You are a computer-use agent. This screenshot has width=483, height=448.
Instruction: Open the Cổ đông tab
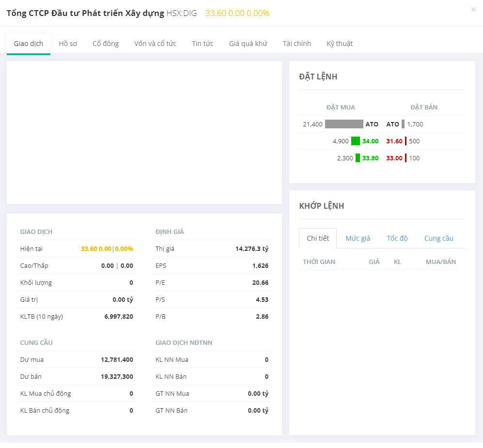point(106,44)
